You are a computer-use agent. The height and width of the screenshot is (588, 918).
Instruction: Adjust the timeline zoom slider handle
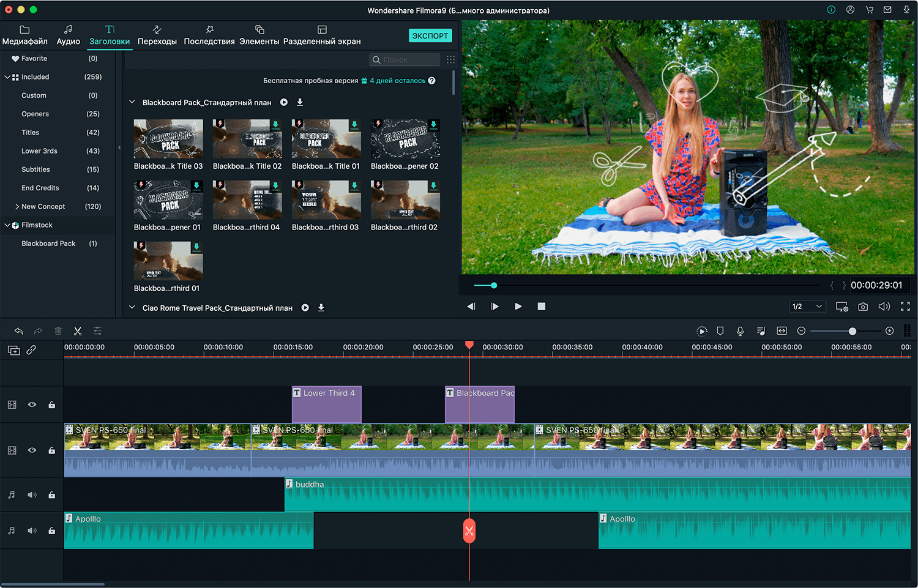pos(853,331)
